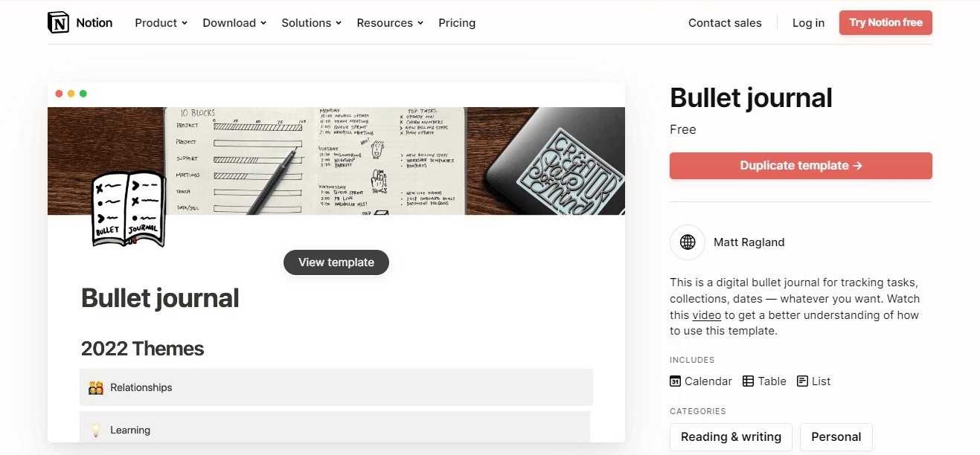Click the lightbulb emoji next to Learning
This screenshot has width=980, height=455.
pyautogui.click(x=96, y=429)
